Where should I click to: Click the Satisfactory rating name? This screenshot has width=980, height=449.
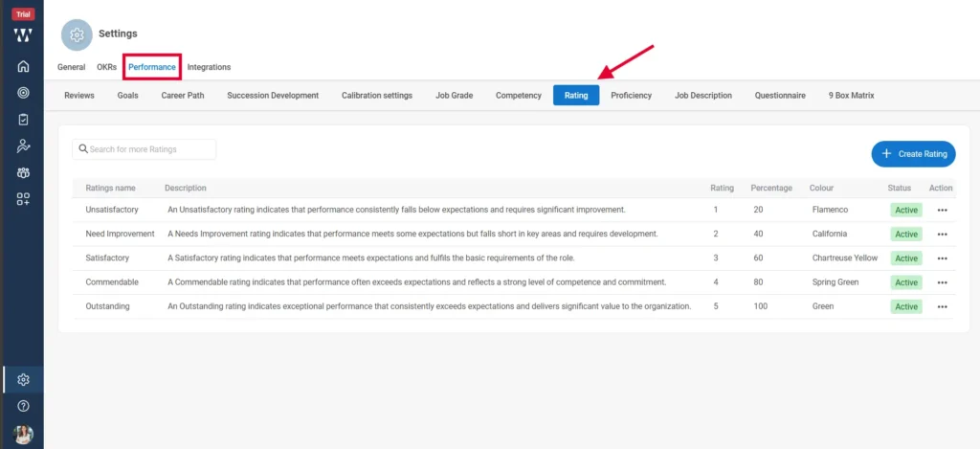107,258
